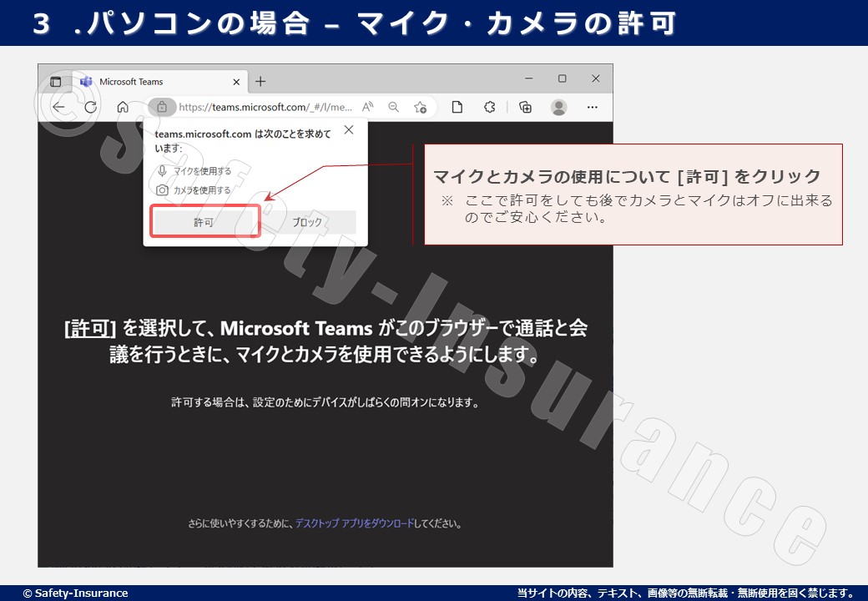
Task: Click the zoom out magnifier icon
Action: point(394,107)
